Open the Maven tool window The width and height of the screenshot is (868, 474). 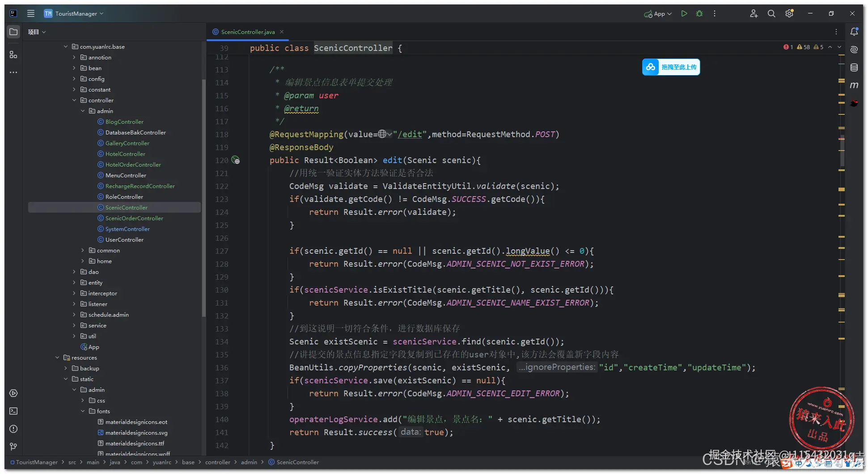[854, 85]
